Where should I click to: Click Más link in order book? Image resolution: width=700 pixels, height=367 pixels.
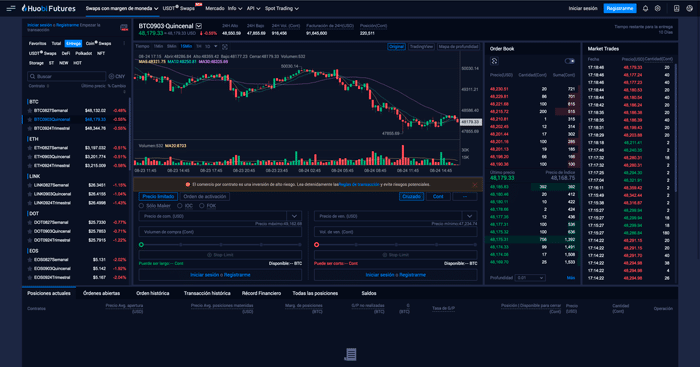[571, 278]
